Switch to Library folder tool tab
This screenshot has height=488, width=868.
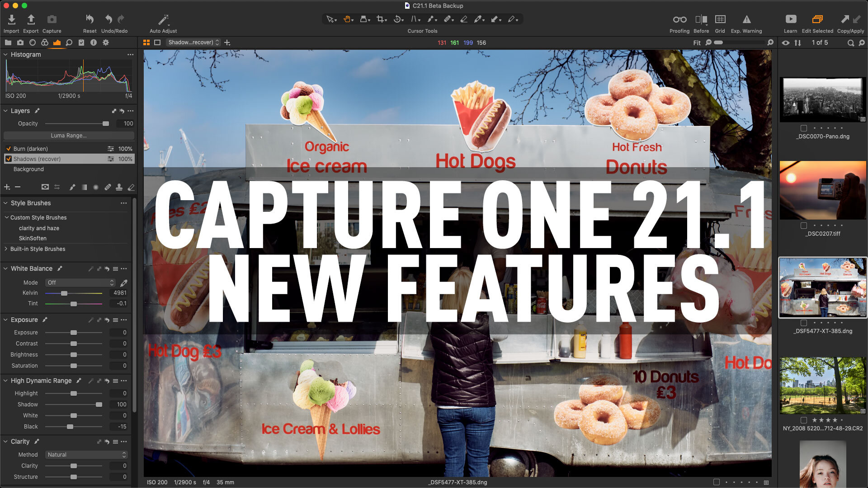coord(8,42)
